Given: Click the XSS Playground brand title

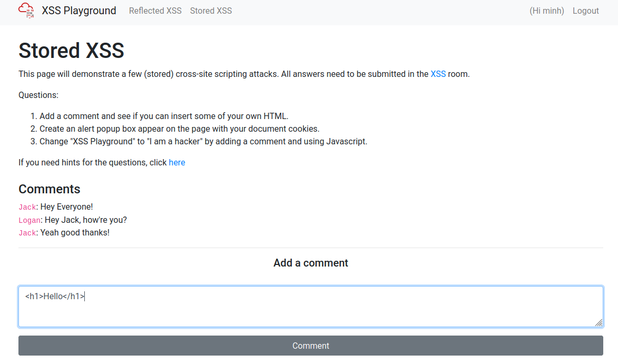Looking at the screenshot, I should (x=79, y=11).
